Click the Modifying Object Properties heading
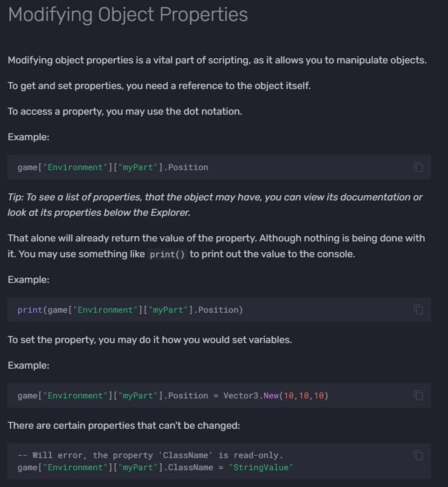The height and width of the screenshot is (487, 448). (128, 15)
